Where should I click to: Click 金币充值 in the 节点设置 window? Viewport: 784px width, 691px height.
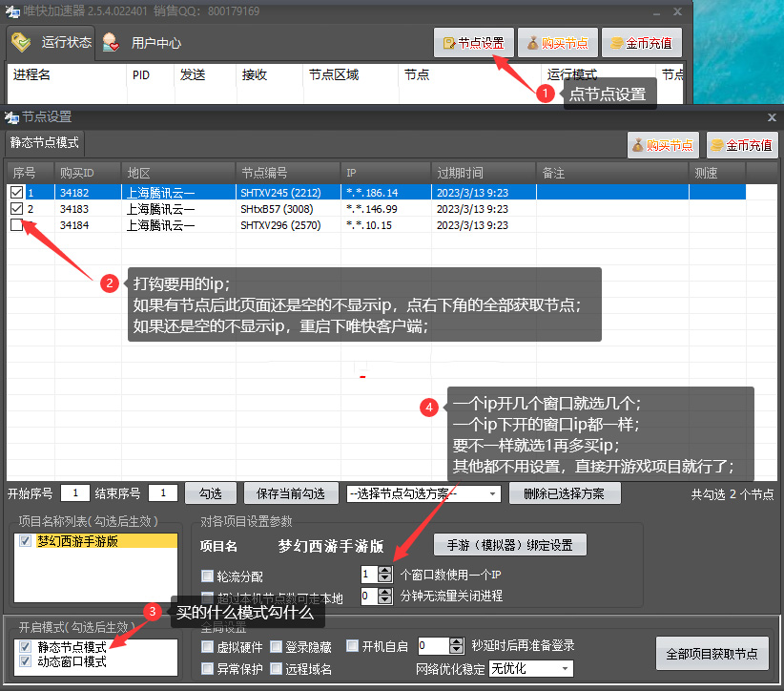(742, 145)
